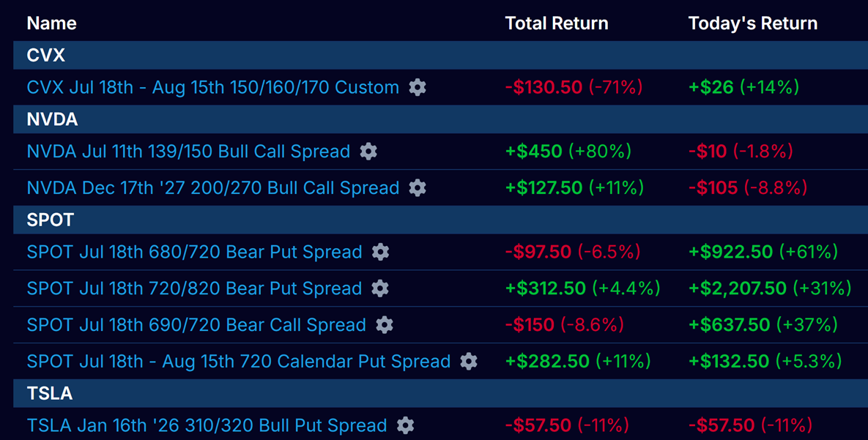
Task: Open gear for SPOT 720/820 Bear Put Spread
Action: 380,288
